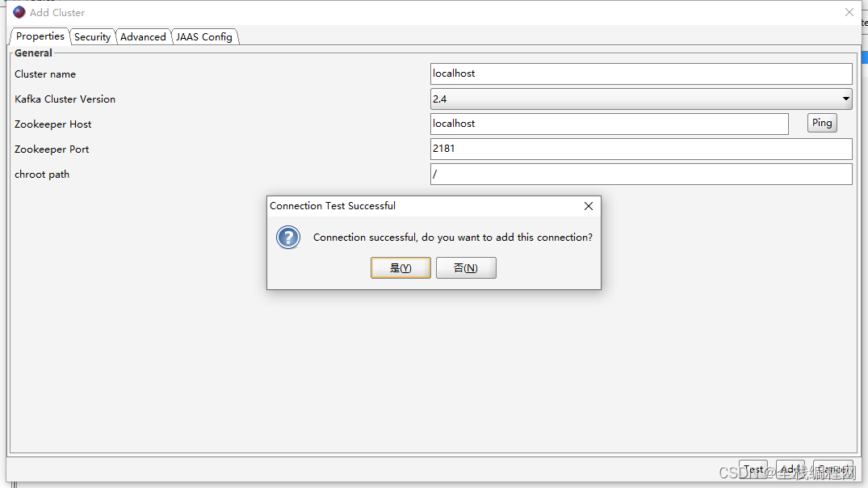868x488 pixels.
Task: Close the Connection Test Successful dialog
Action: (589, 206)
